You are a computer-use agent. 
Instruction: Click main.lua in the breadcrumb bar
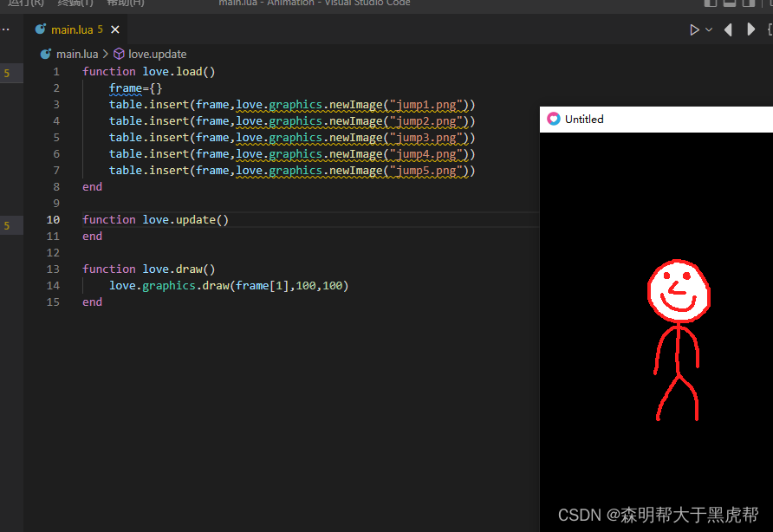pyautogui.click(x=77, y=54)
